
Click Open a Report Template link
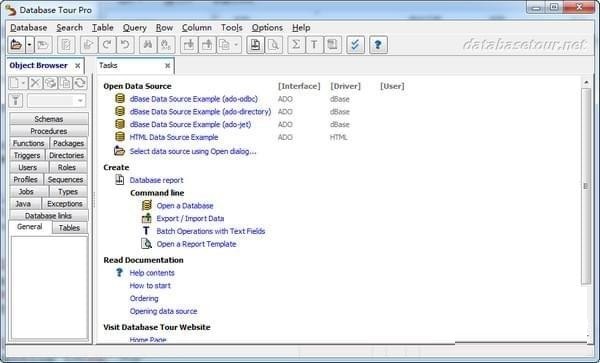click(x=196, y=244)
